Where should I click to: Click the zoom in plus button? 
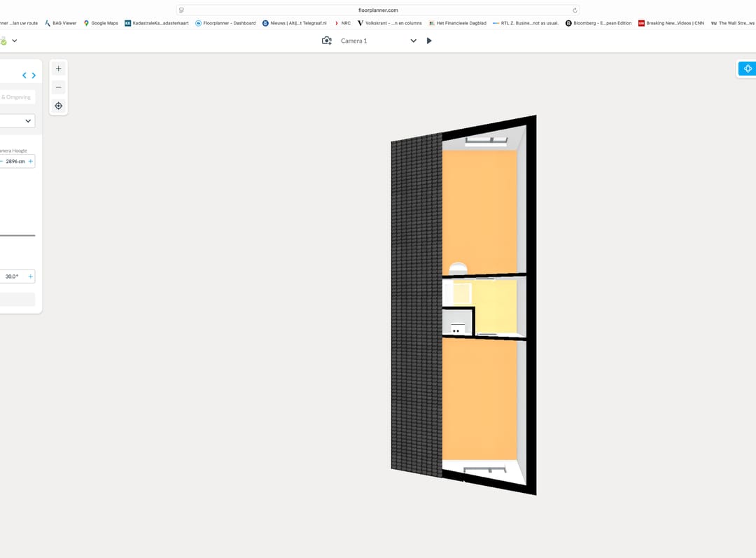59,69
